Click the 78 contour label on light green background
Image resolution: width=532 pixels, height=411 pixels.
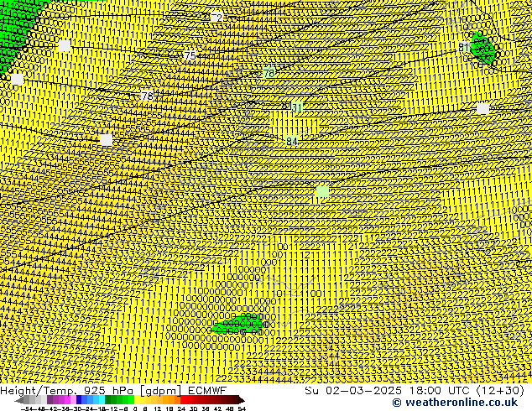269,73
